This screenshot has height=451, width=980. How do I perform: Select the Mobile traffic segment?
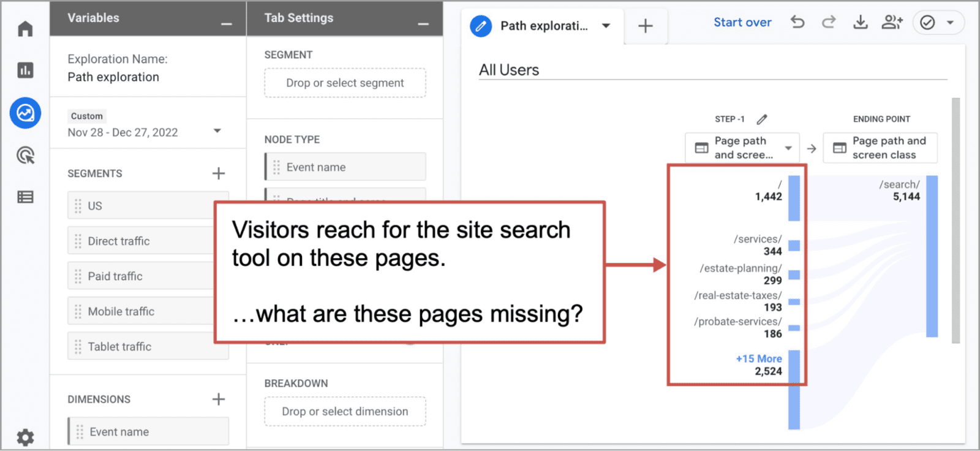[x=148, y=311]
